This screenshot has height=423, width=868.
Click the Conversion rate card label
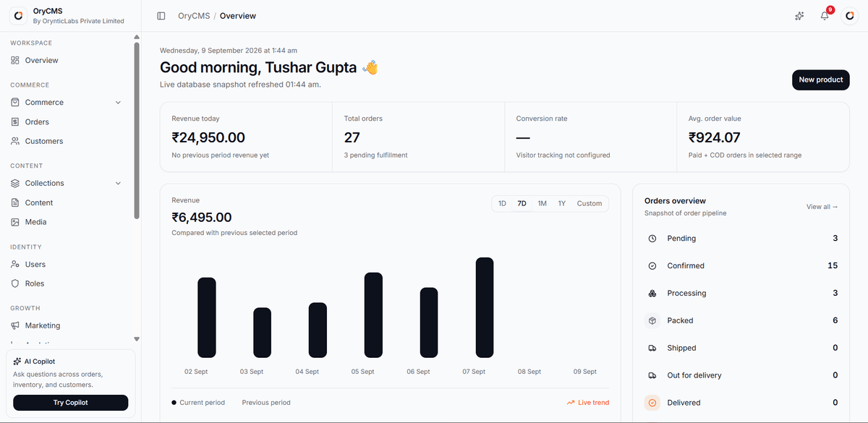click(541, 119)
